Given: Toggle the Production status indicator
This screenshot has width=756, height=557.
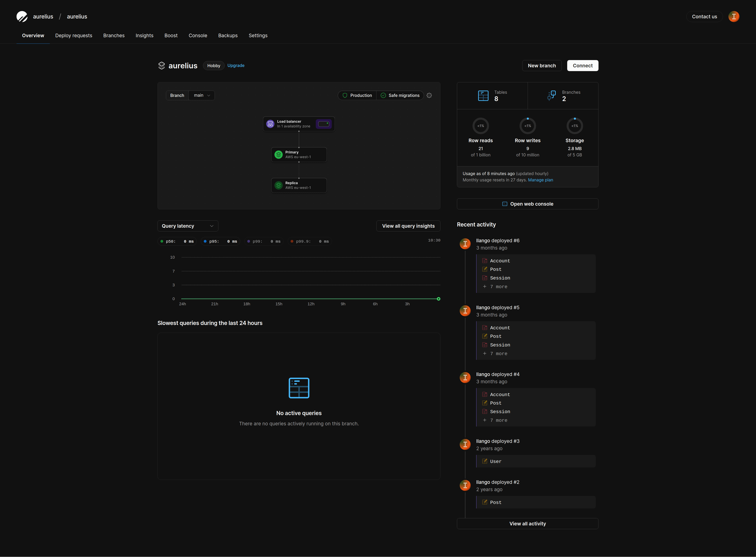Looking at the screenshot, I should tap(357, 95).
